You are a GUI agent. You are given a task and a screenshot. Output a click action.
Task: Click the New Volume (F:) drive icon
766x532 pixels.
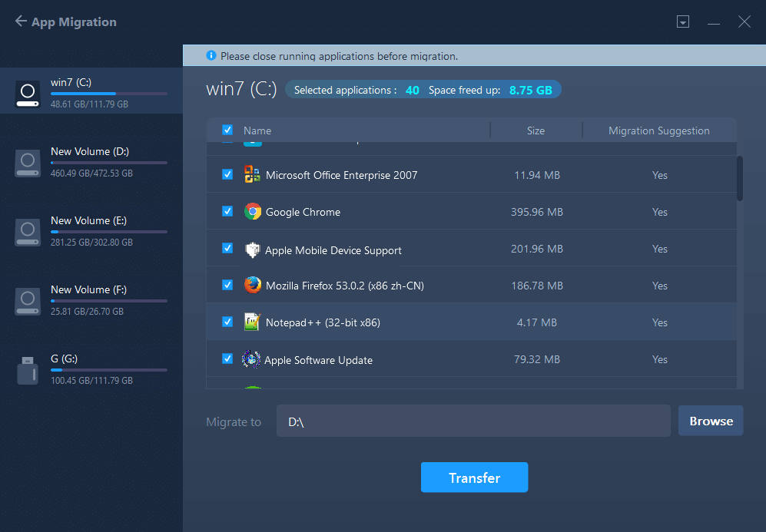[28, 302]
